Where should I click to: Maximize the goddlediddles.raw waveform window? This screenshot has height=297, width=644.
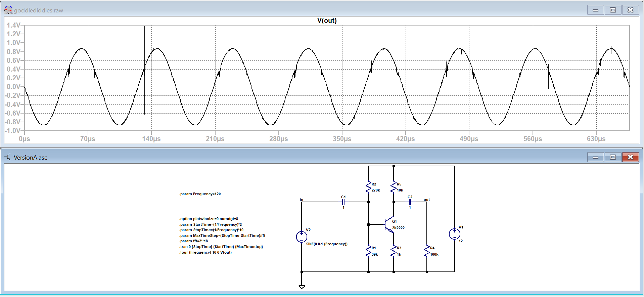(613, 10)
